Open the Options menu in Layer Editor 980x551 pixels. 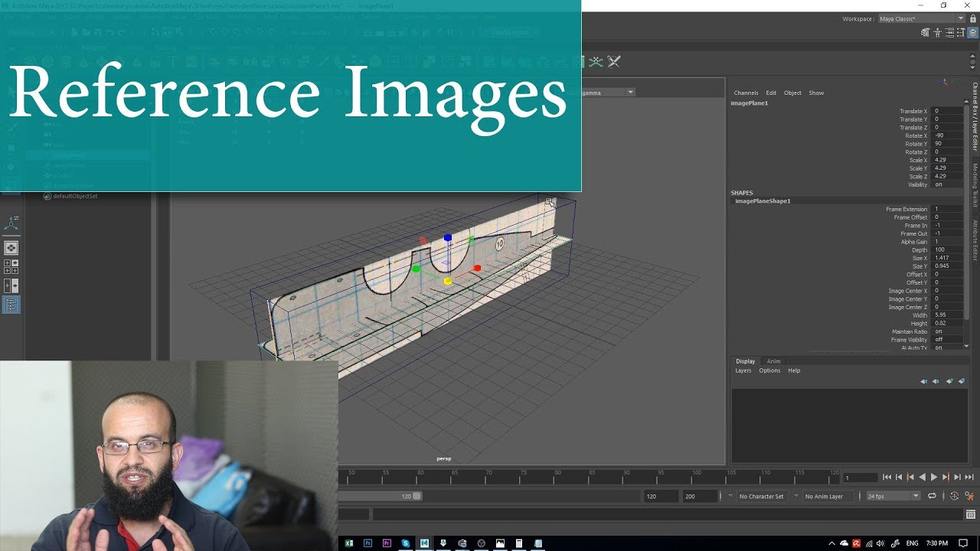[x=769, y=370]
